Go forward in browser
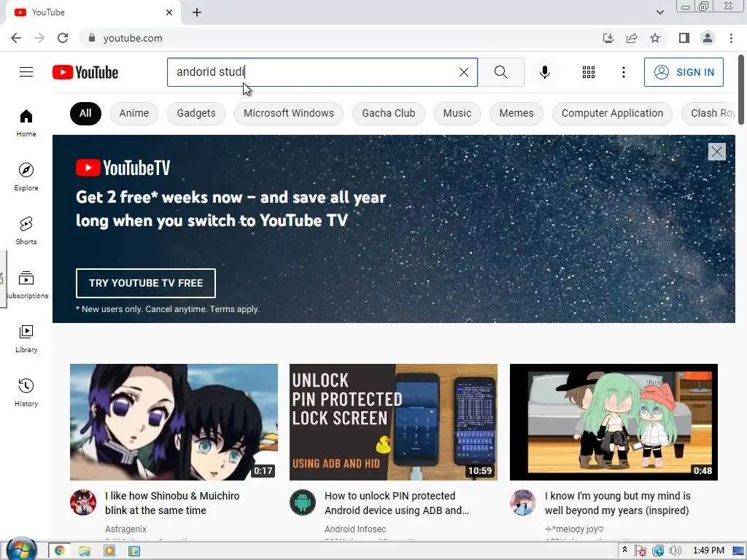The width and height of the screenshot is (747, 560). click(x=39, y=38)
